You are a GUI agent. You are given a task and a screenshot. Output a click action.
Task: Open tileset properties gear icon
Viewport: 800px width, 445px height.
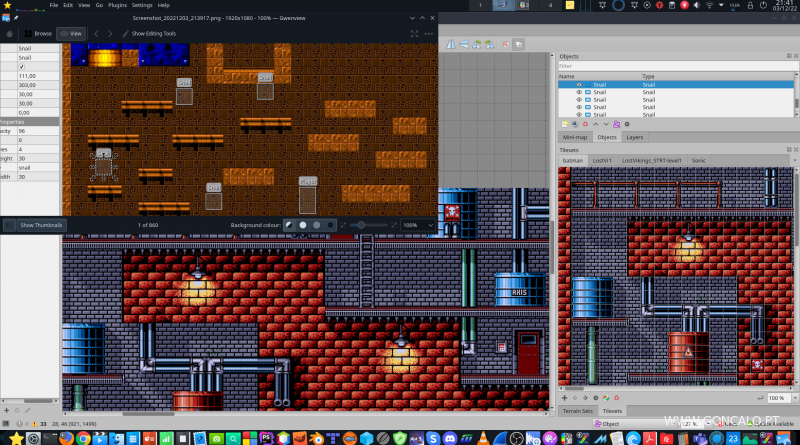click(595, 398)
